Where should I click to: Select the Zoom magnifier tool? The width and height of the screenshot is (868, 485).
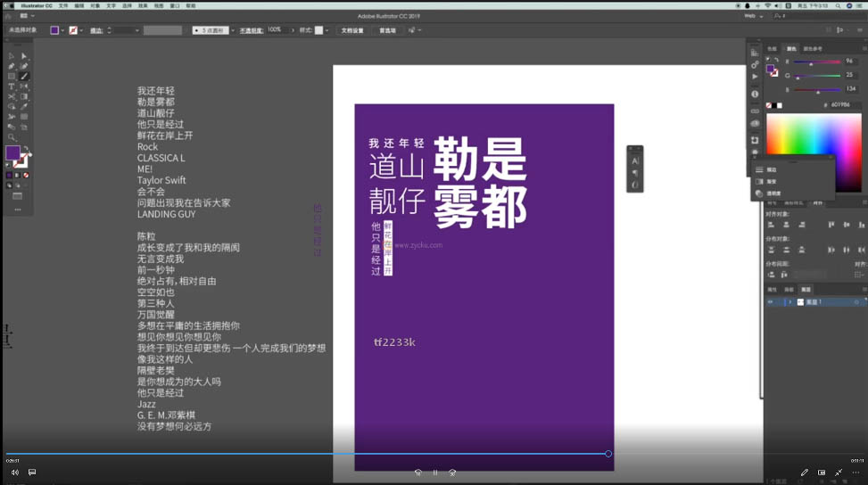(12, 137)
